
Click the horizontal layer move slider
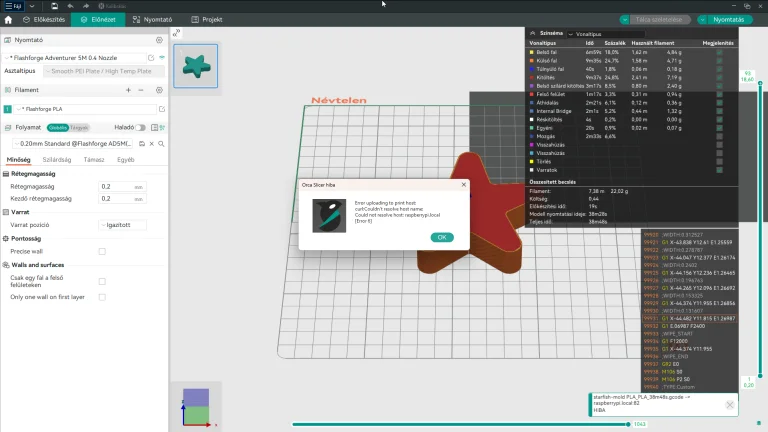point(461,424)
